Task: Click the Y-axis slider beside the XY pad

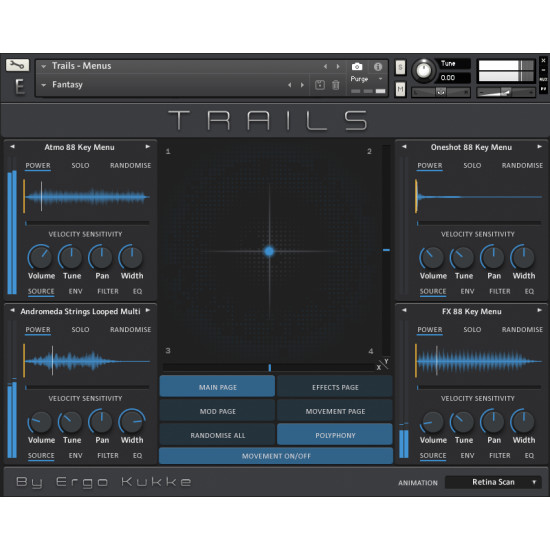Action: pos(386,250)
